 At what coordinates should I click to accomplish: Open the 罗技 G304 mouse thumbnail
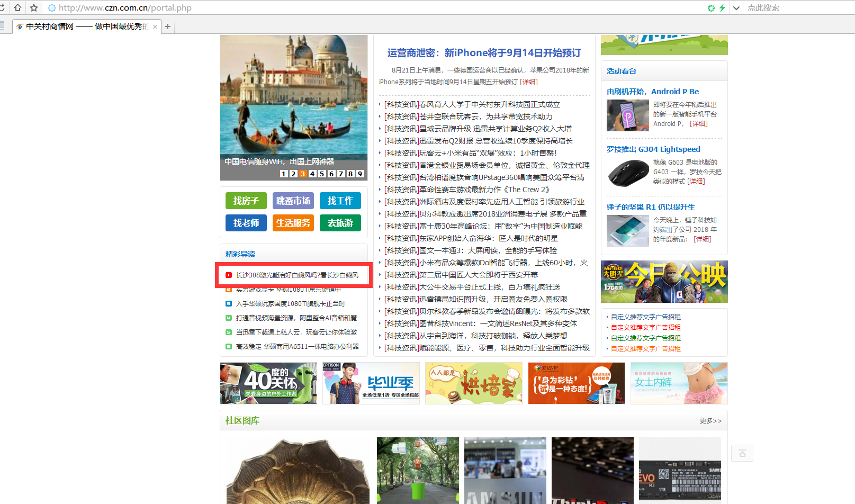(628, 173)
